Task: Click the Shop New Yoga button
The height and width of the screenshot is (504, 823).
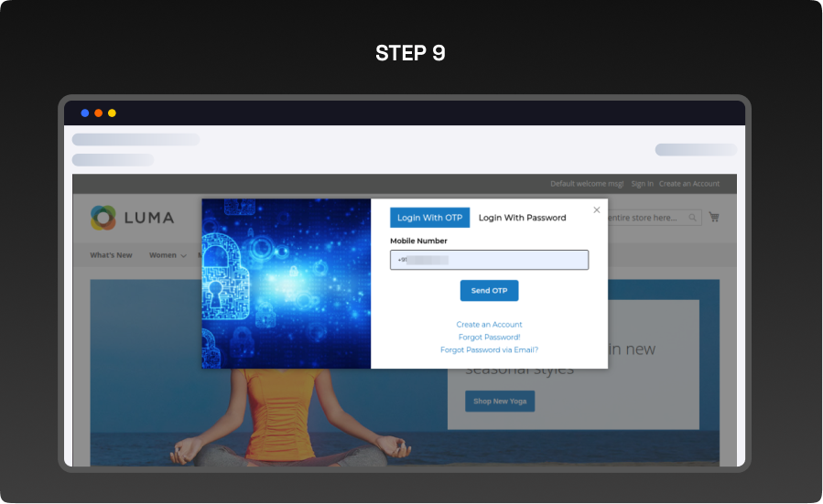Action: pyautogui.click(x=499, y=402)
